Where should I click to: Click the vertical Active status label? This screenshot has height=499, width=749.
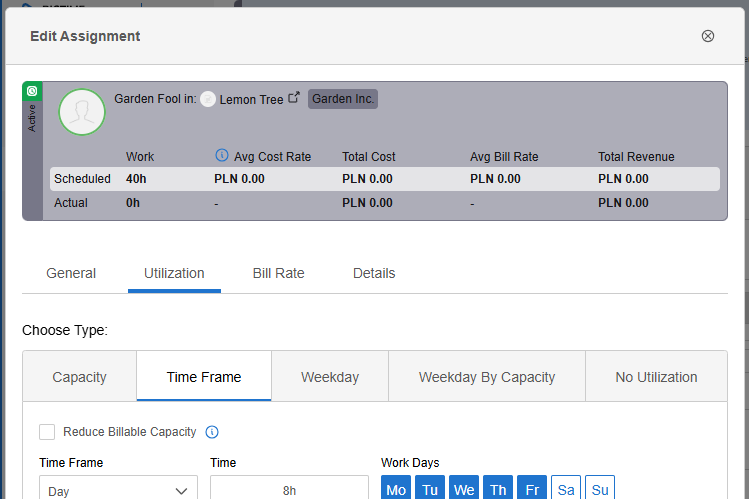pos(32,118)
